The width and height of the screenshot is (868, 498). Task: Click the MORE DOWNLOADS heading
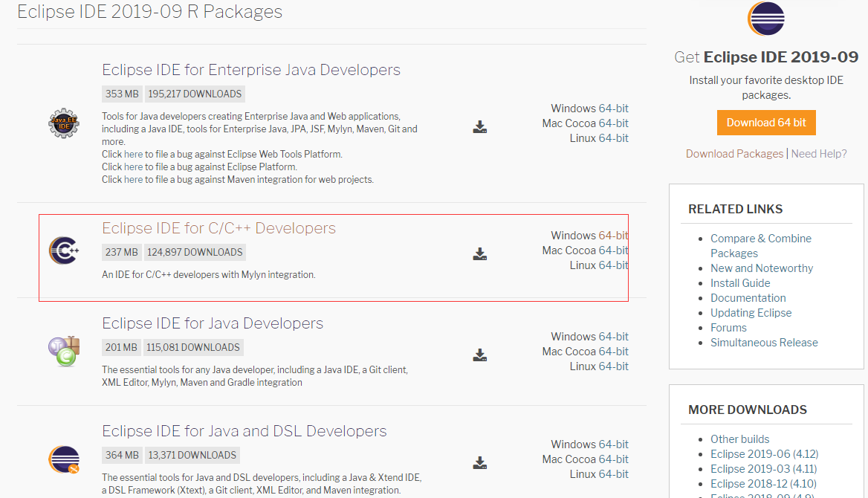pyautogui.click(x=748, y=410)
